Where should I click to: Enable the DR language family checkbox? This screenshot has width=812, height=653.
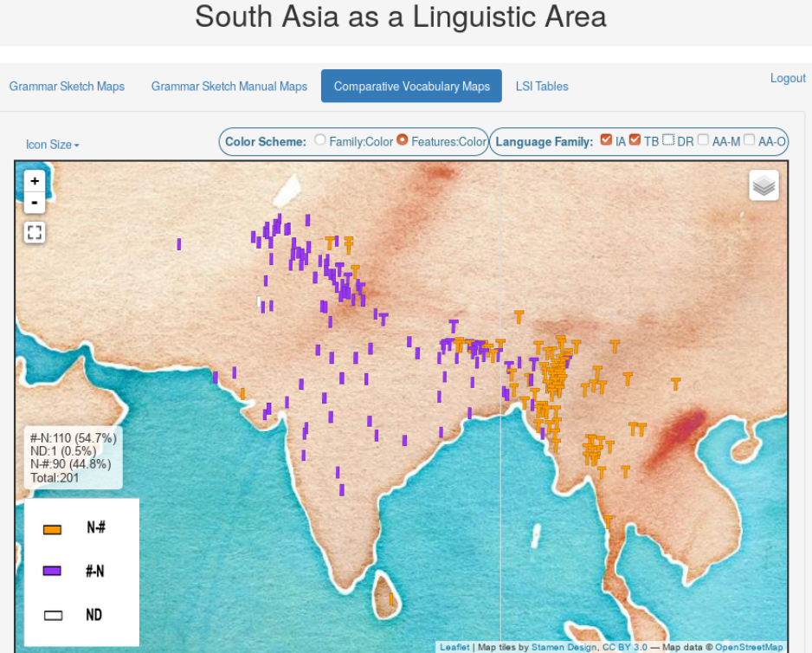pyautogui.click(x=668, y=140)
